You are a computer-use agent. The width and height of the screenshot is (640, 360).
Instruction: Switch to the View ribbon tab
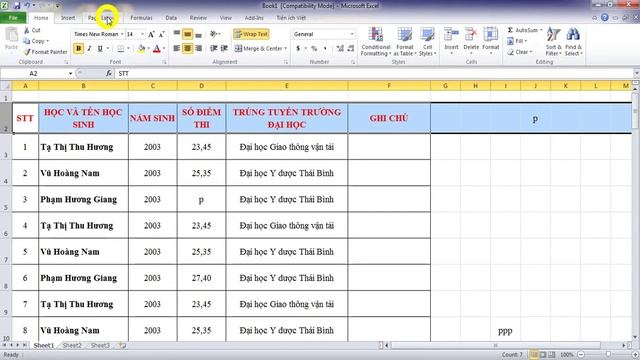click(226, 18)
